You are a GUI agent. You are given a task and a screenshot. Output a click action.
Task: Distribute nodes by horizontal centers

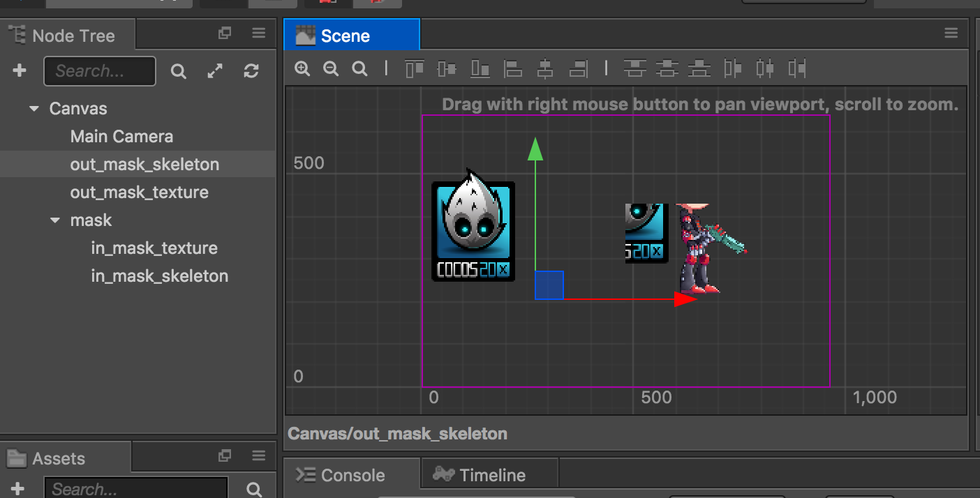pos(765,68)
